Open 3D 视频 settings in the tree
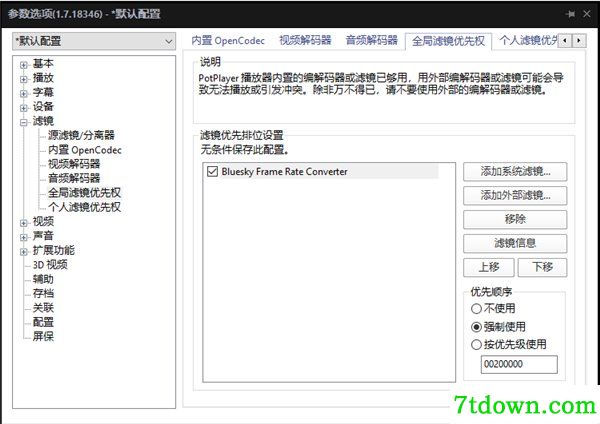The height and width of the screenshot is (424, 600). pyautogui.click(x=50, y=264)
